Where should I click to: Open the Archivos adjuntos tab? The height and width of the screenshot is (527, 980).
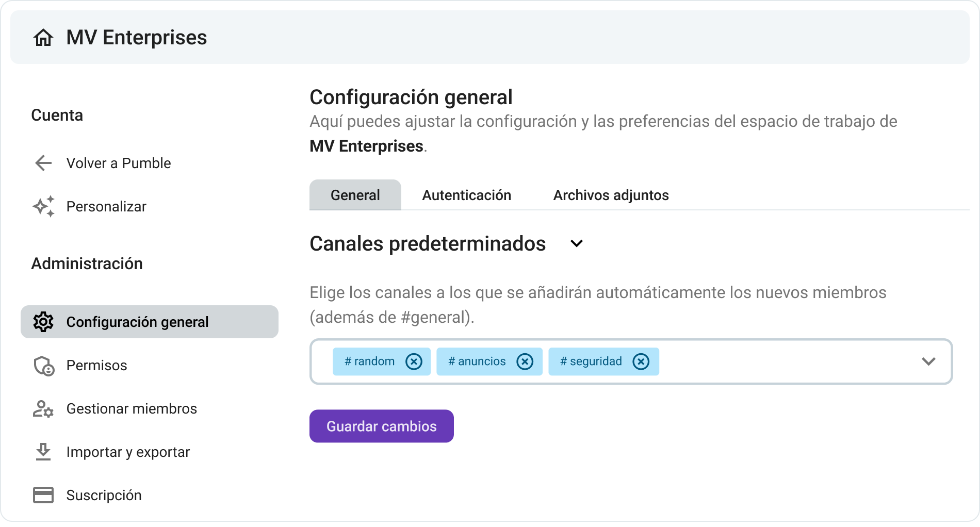pos(610,195)
